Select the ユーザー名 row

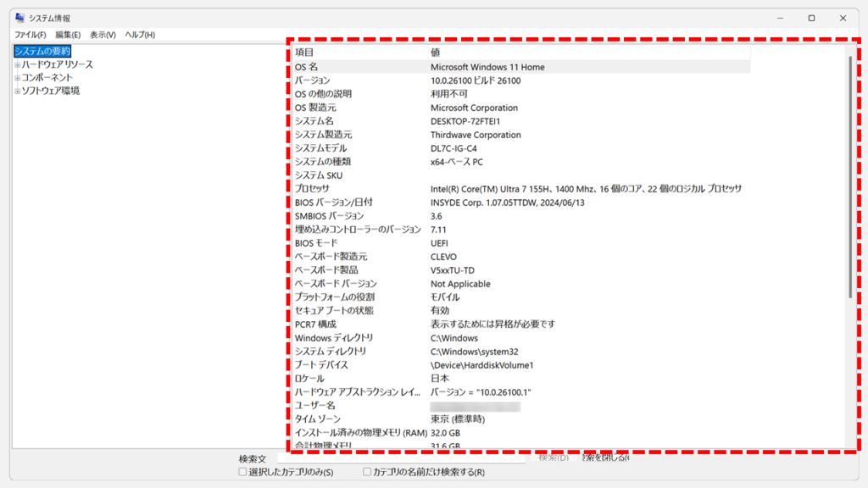(x=521, y=406)
